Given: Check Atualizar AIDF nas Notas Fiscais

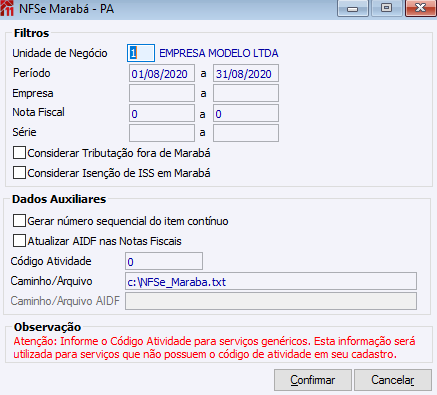Looking at the screenshot, I should (19, 241).
